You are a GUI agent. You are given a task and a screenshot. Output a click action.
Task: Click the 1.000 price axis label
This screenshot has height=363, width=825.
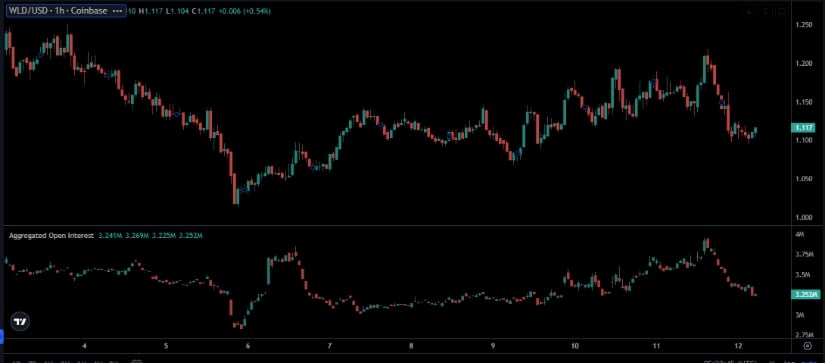coord(803,217)
